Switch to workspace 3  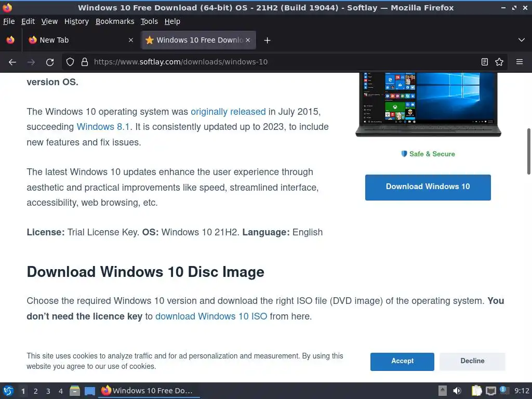coord(48,391)
